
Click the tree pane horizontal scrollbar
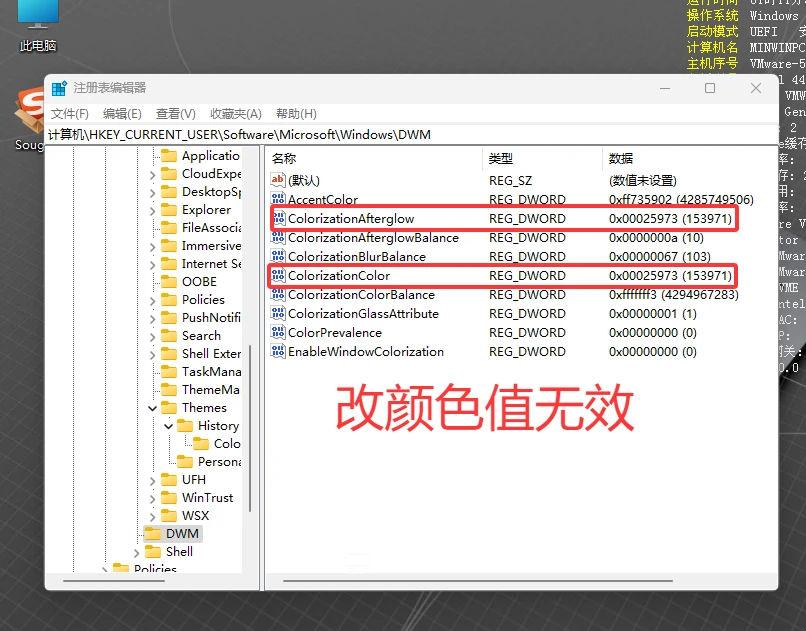tap(114, 581)
